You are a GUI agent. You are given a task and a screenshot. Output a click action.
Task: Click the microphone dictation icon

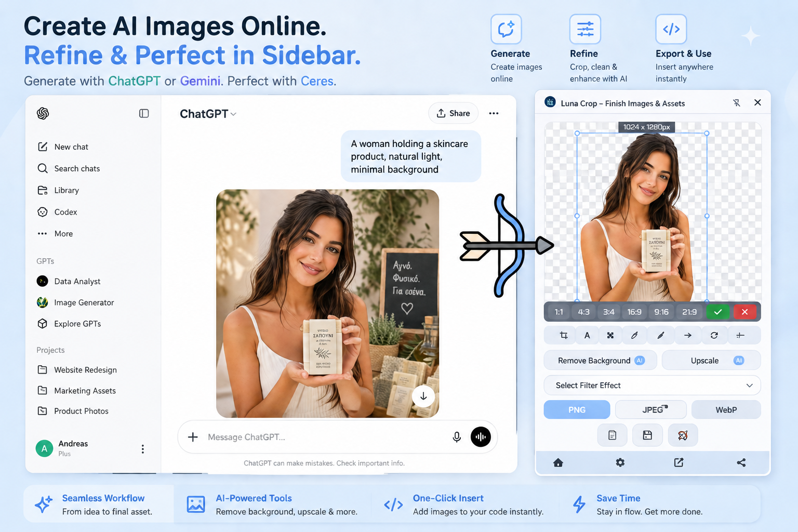(457, 437)
